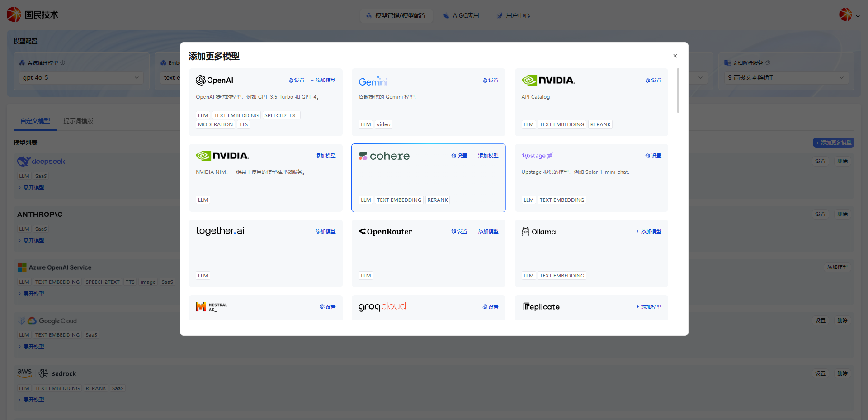Click the NVIDIA NIM logo
Screen dimensions: 868x420
click(222, 156)
